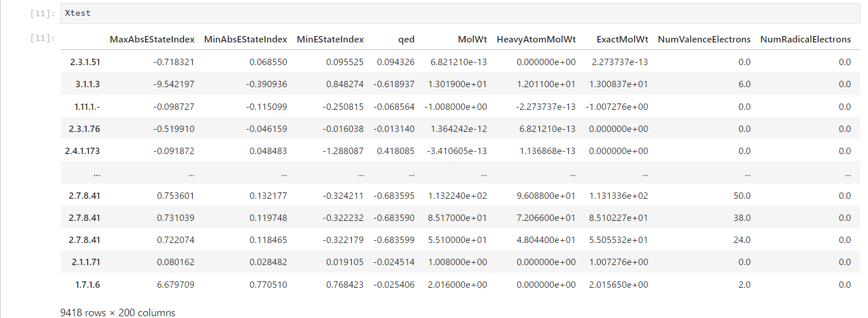Click row index label 2.3.1.51
868x318 pixels.
tap(85, 62)
